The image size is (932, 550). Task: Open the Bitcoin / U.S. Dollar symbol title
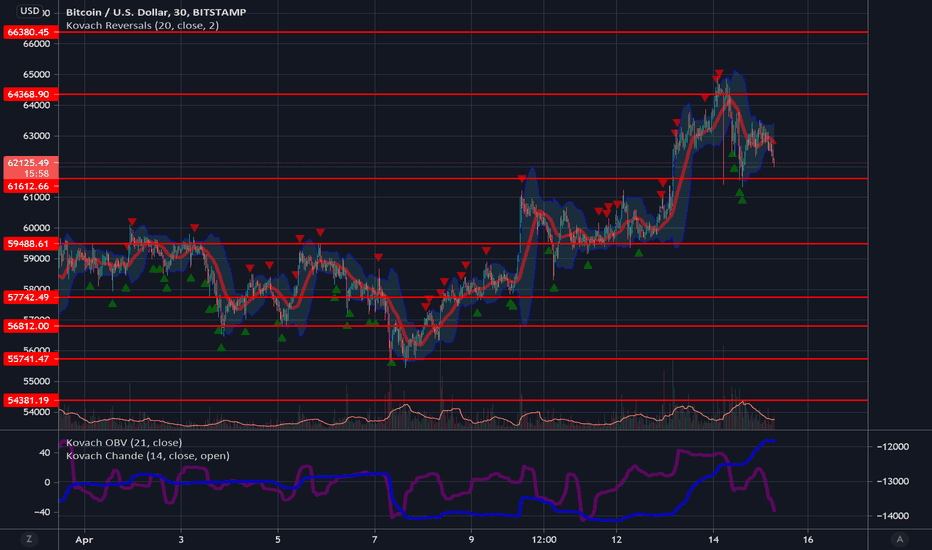[x=156, y=12]
